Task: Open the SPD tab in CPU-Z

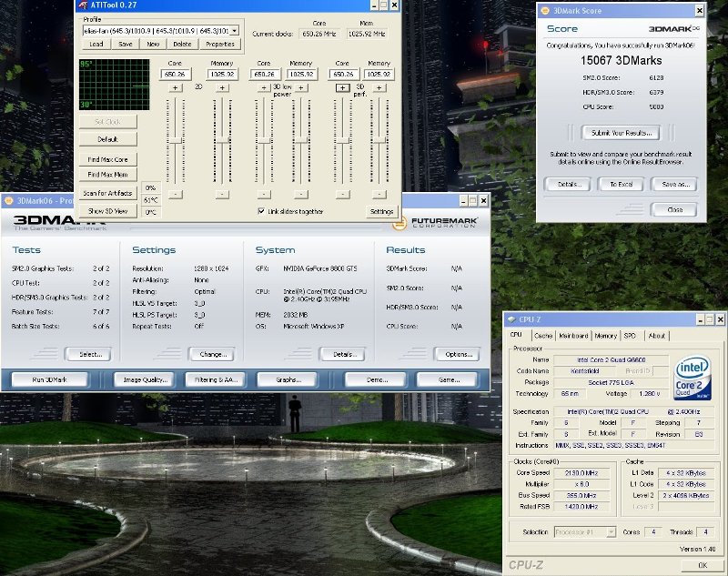Action: 630,335
